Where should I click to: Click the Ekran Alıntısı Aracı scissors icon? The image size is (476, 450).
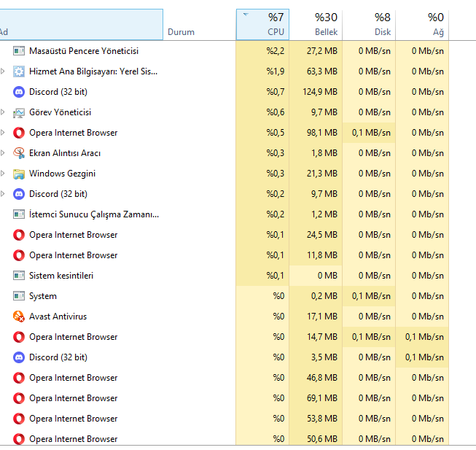point(19,153)
